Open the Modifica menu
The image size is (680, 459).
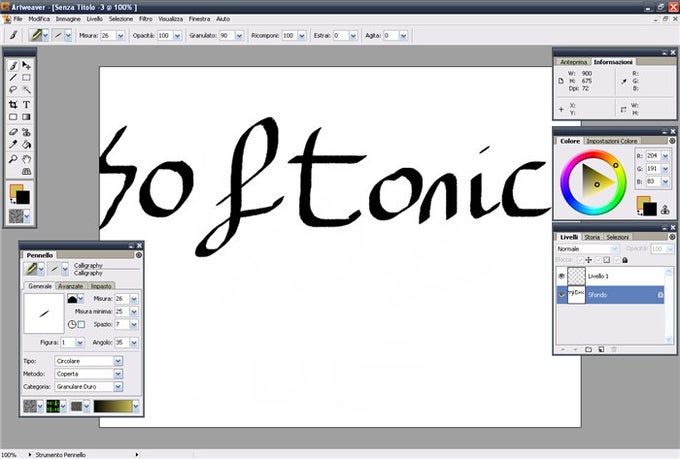[x=39, y=19]
